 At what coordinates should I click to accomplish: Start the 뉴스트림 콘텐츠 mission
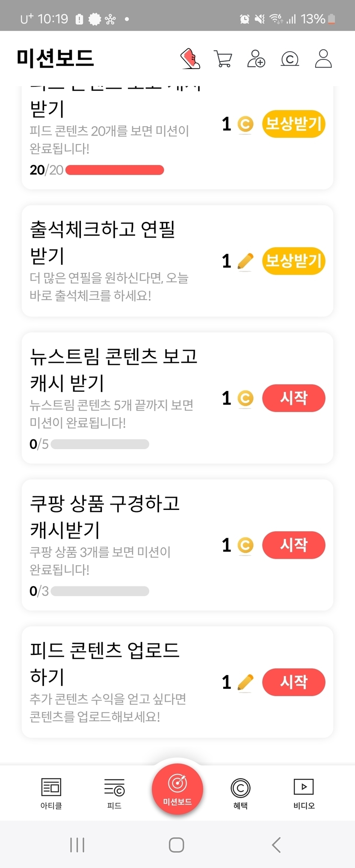(293, 398)
